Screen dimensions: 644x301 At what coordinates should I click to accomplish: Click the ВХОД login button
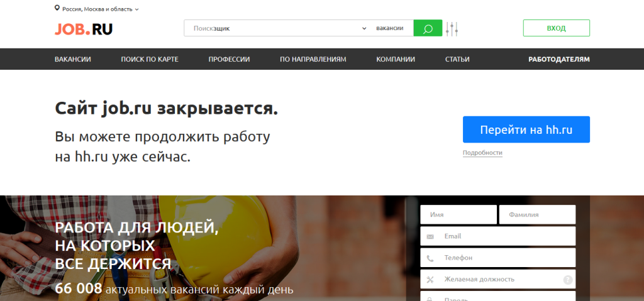pyautogui.click(x=556, y=28)
